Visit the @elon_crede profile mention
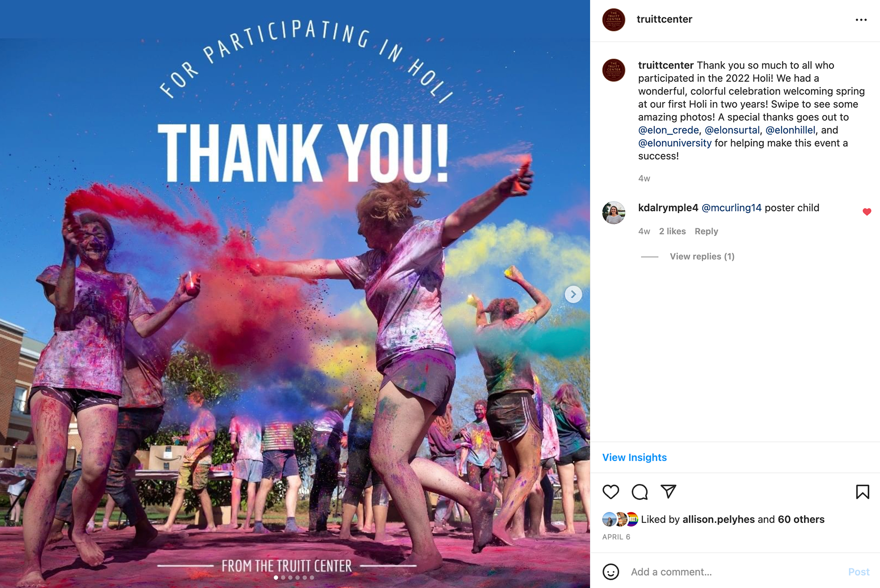 [x=668, y=130]
